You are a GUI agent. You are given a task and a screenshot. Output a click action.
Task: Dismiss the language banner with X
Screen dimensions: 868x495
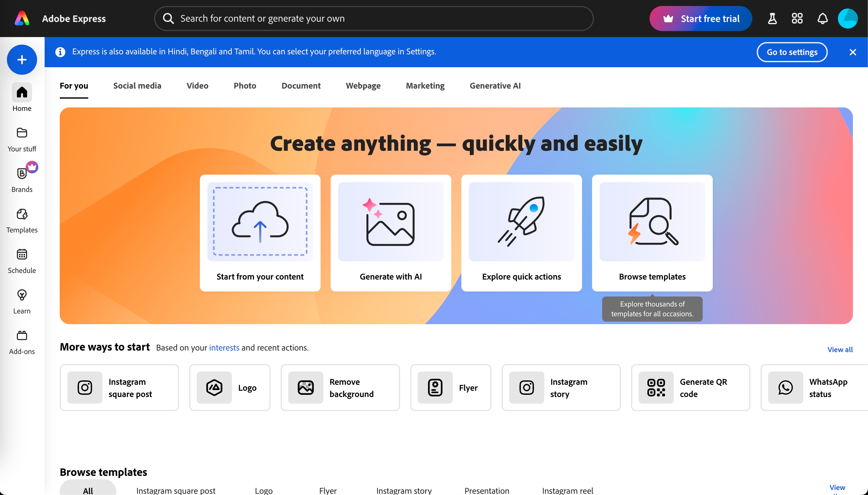(852, 52)
